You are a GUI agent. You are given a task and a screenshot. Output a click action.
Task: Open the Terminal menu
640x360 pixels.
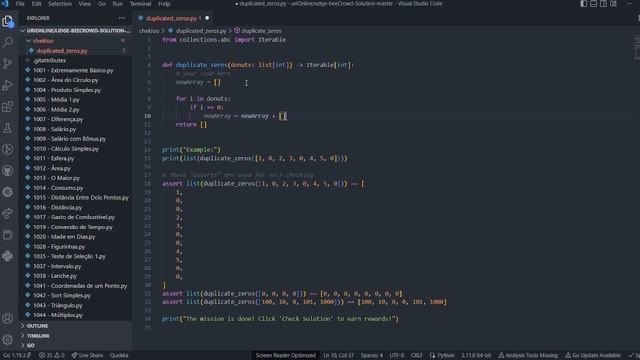[x=140, y=4]
